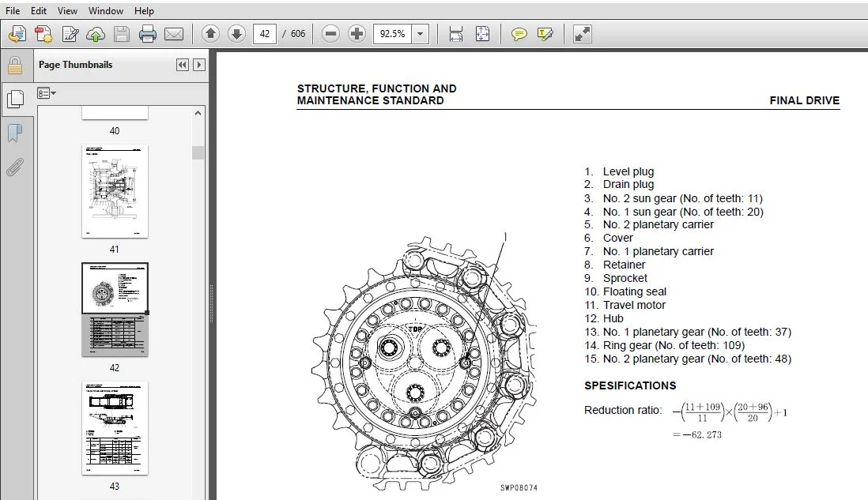Image resolution: width=868 pixels, height=500 pixels.
Task: Click the total pages text 606
Action: [298, 34]
